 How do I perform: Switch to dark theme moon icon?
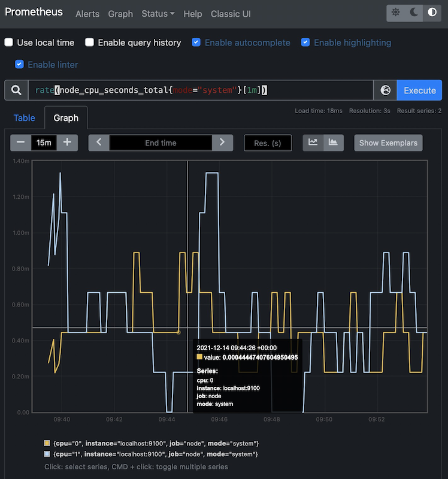click(x=414, y=13)
